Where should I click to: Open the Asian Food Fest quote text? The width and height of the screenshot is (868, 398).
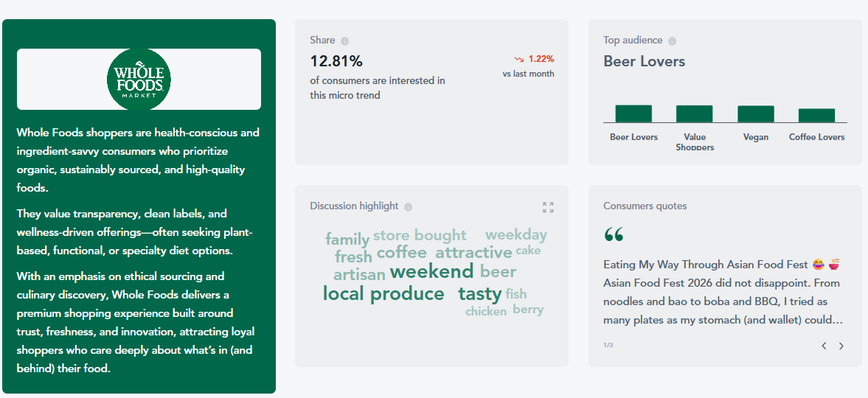(x=722, y=293)
